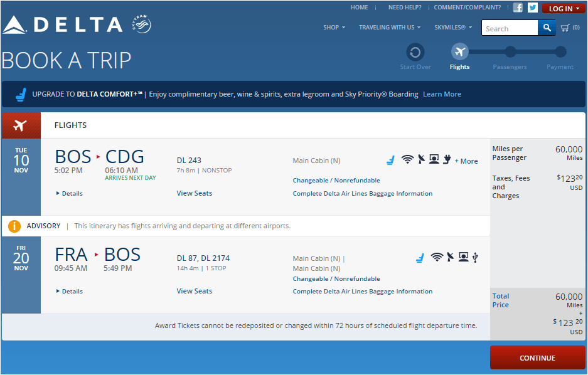588x375 pixels.
Task: Show + More amenities for BOS-CDG flight
Action: coord(466,161)
